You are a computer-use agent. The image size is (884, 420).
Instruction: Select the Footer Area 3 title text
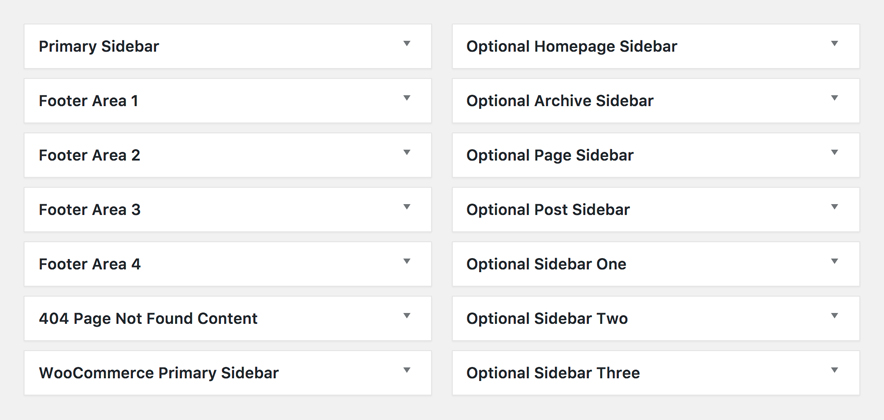point(90,210)
